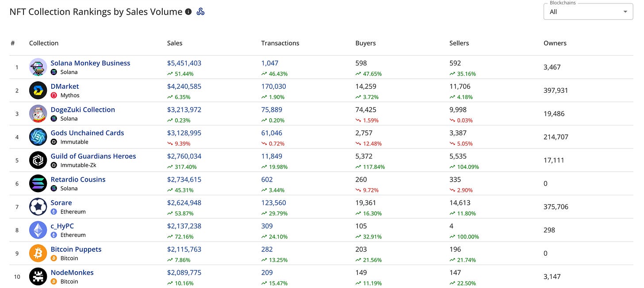Click the small Mythos chain icon under DMarket
644x288 pixels.
[54, 95]
